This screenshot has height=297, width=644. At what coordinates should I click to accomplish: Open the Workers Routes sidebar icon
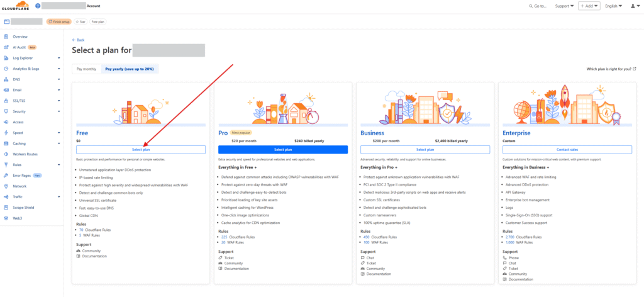tap(6, 154)
